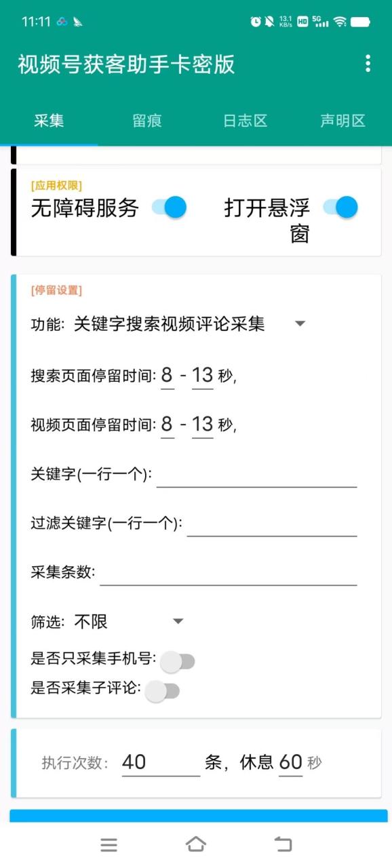Focus the 采集条数 input field
Viewport: 392px width, 868px height.
(229, 572)
